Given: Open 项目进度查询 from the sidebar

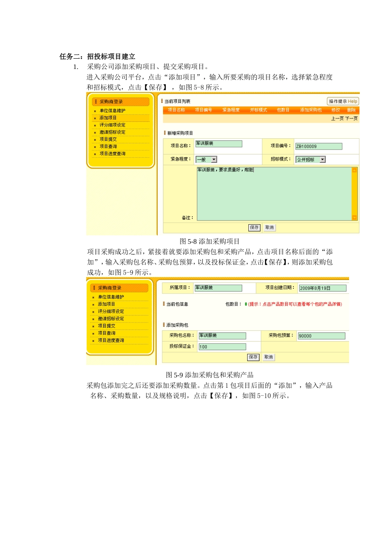Looking at the screenshot, I should [x=112, y=154].
